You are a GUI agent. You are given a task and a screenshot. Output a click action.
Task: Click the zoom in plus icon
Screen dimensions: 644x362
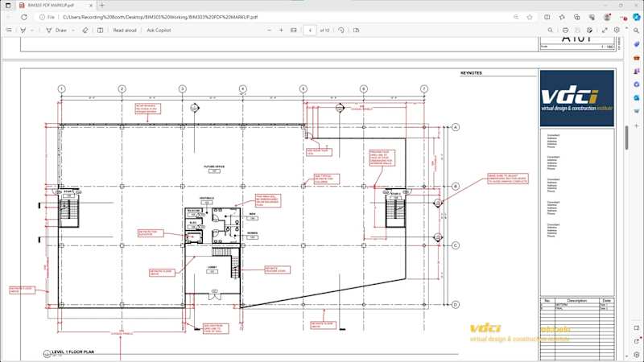coord(281,30)
